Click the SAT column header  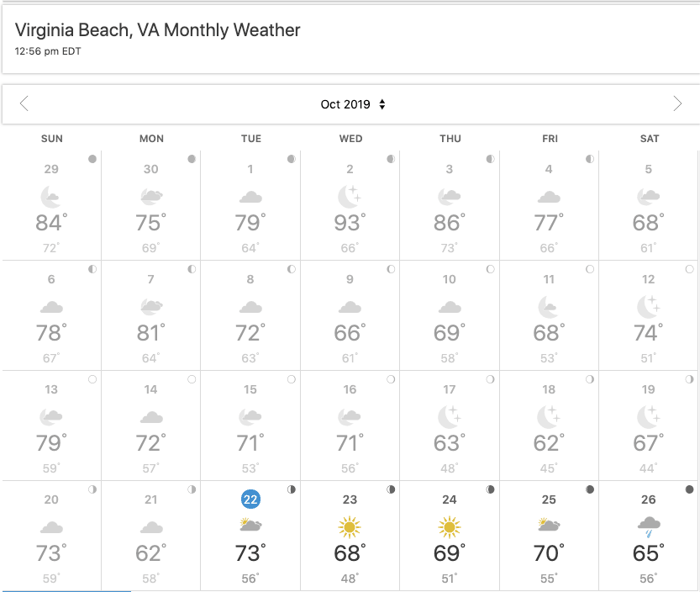650,139
